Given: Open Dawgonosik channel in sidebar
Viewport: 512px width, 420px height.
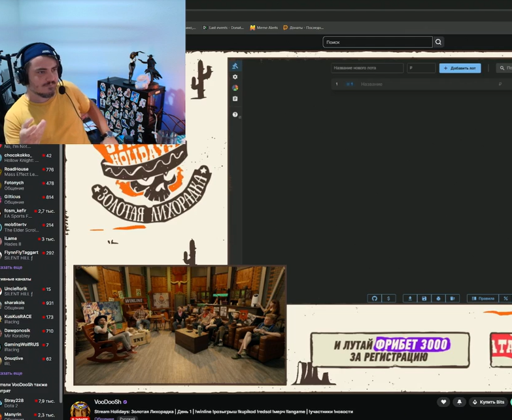Looking at the screenshot, I should (28, 333).
